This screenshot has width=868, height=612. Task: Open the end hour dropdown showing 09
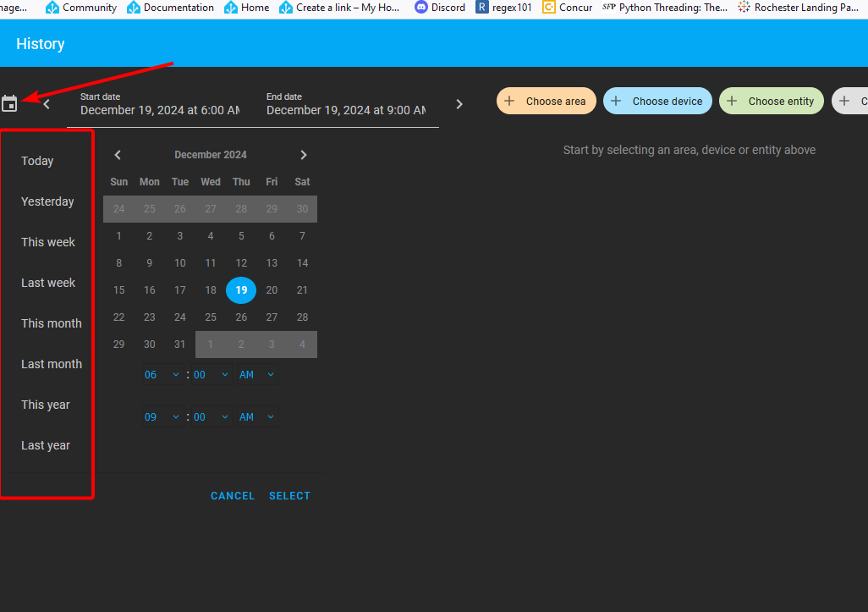(162, 416)
